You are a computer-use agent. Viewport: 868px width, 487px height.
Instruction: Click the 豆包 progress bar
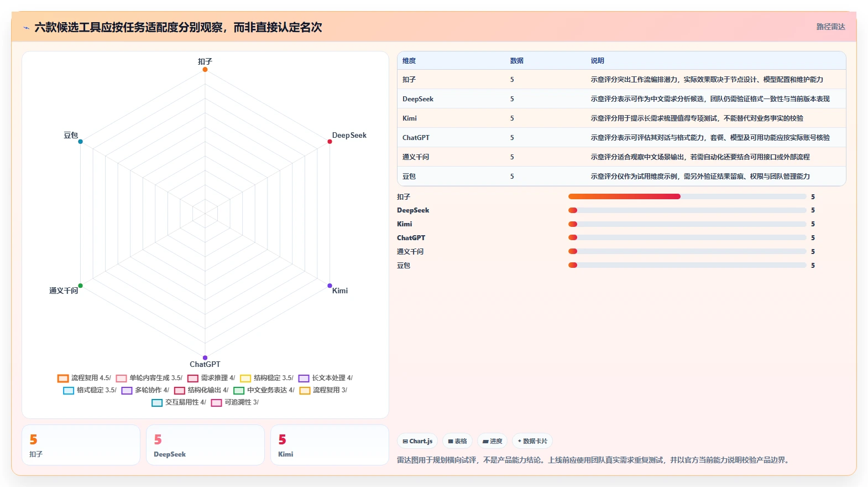point(687,265)
